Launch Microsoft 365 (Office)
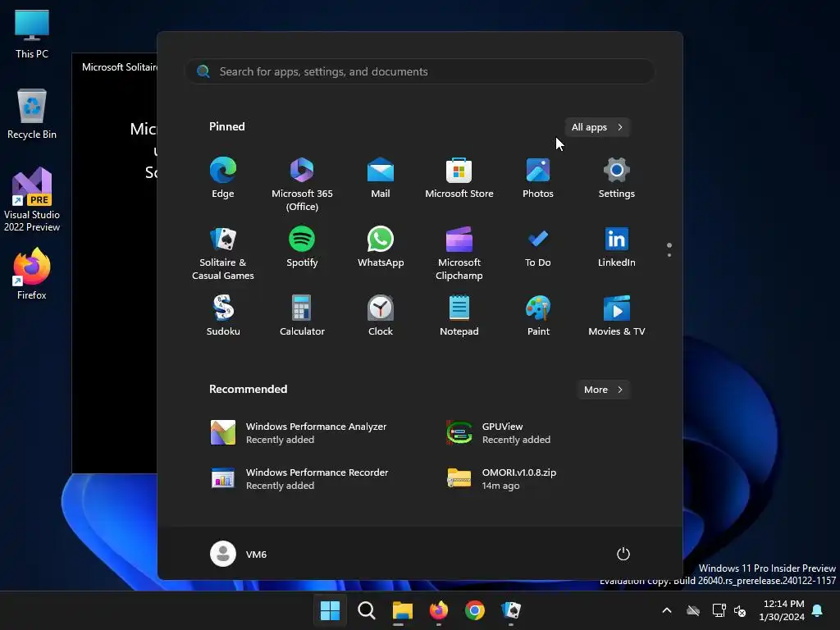Screen dimensions: 840x630 click(302, 183)
